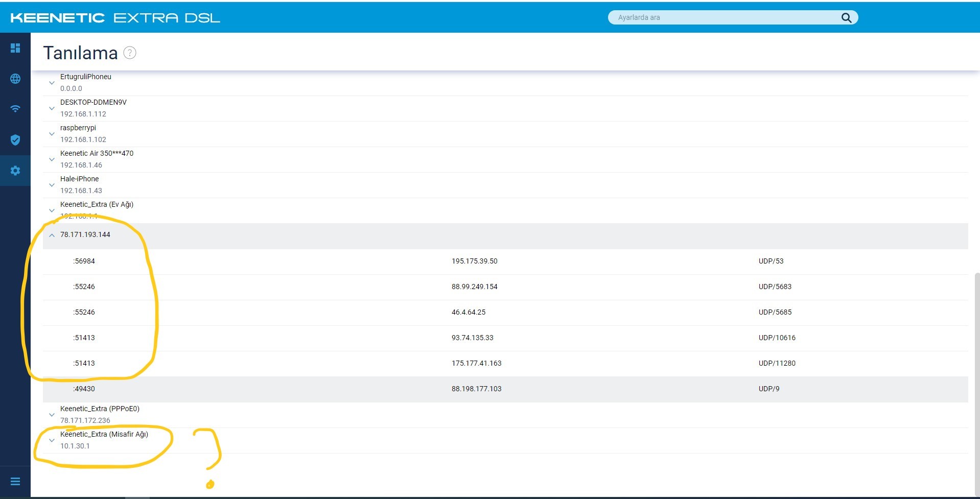This screenshot has height=499, width=980.
Task: Select the 'DESKTOP-DDMEN9V' device name
Action: (94, 102)
